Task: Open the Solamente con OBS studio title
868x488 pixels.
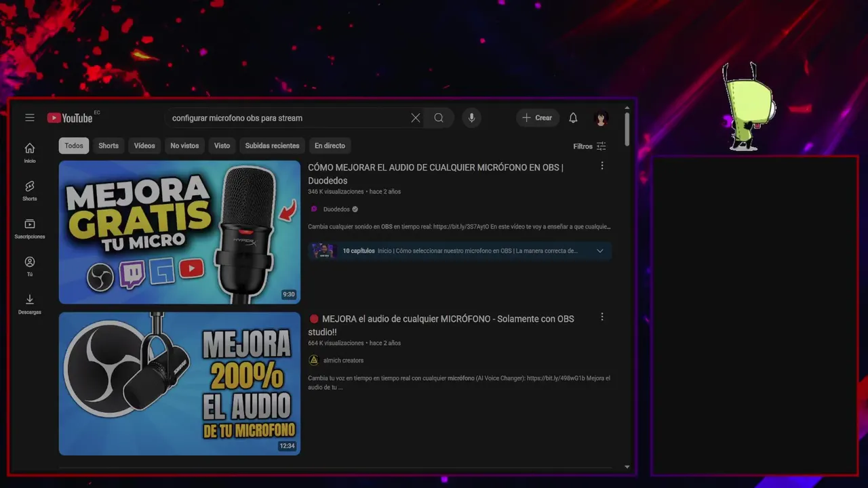Action: pyautogui.click(x=441, y=325)
